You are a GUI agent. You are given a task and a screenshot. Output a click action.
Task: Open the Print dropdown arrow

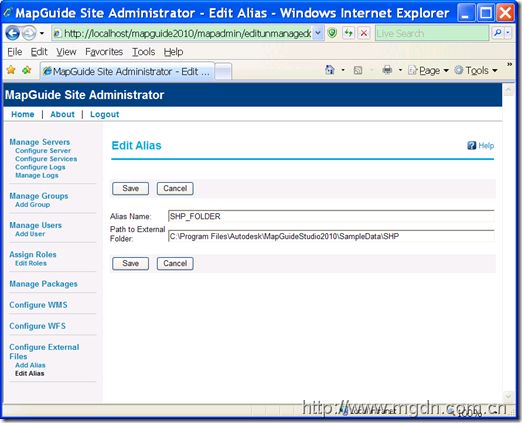click(400, 70)
